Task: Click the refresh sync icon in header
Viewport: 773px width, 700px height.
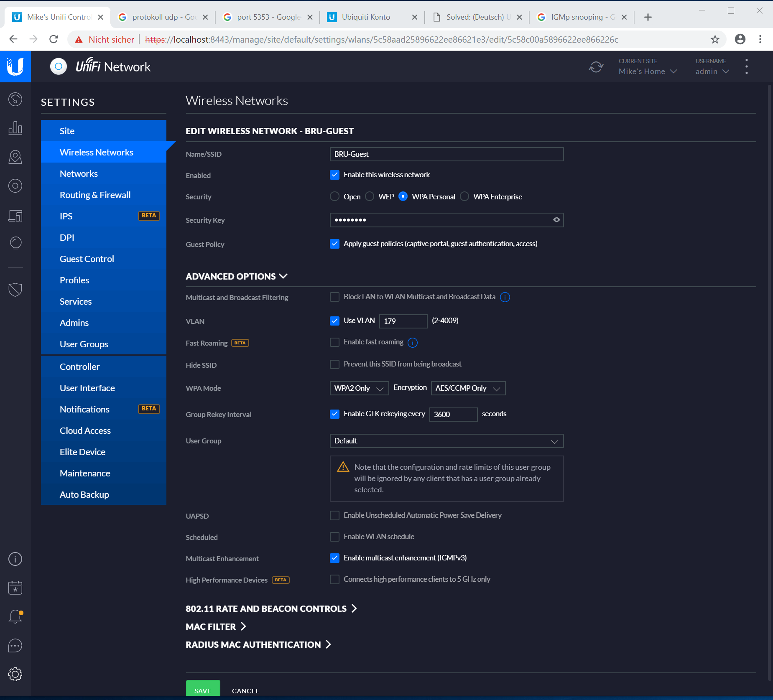Action: click(x=596, y=67)
